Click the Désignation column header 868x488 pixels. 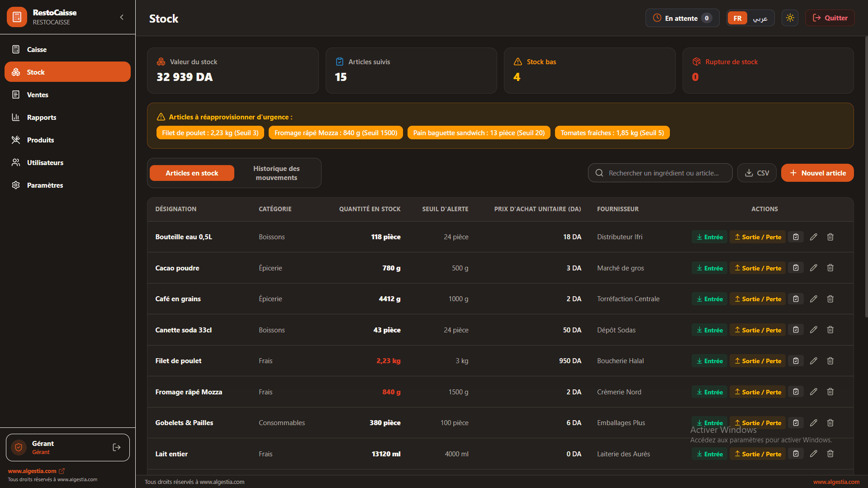pyautogui.click(x=175, y=209)
